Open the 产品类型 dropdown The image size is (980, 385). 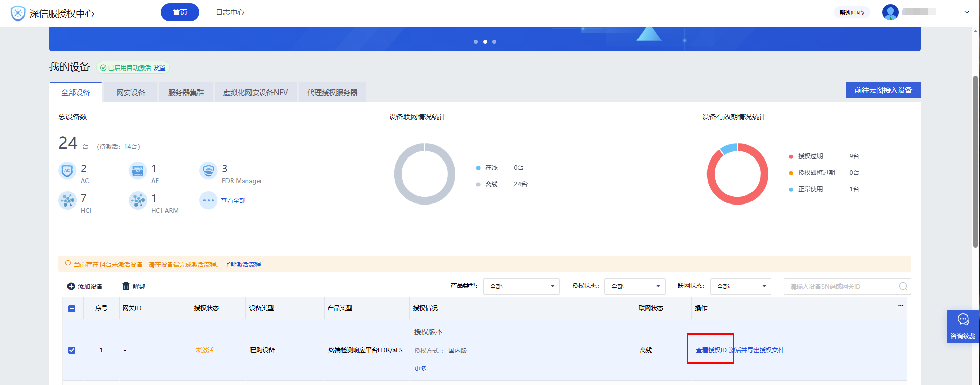[521, 286]
